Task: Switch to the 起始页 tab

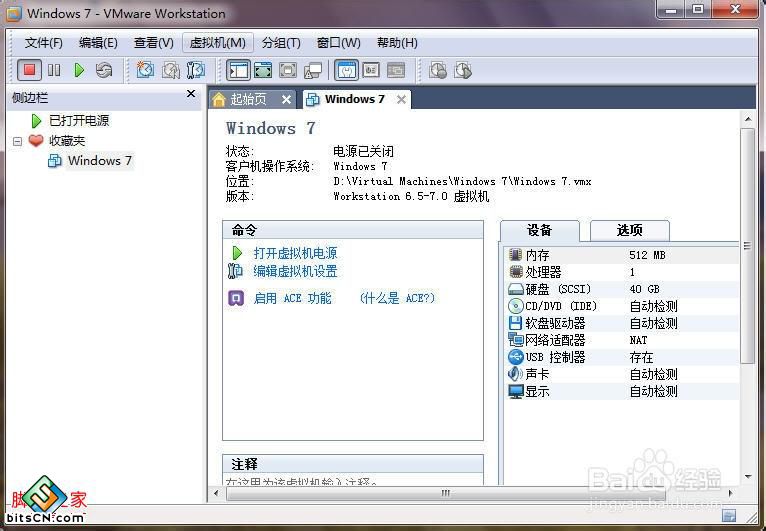Action: pyautogui.click(x=252, y=100)
